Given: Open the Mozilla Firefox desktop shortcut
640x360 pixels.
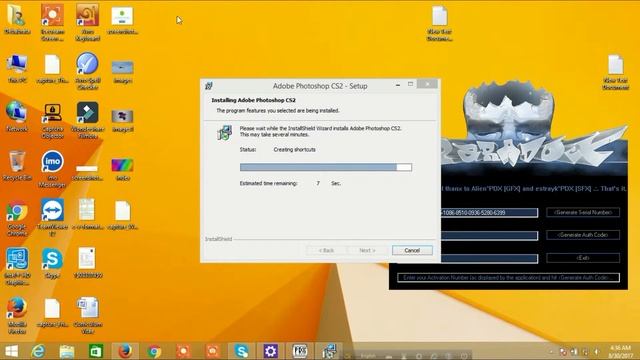Looking at the screenshot, I should click(17, 316).
